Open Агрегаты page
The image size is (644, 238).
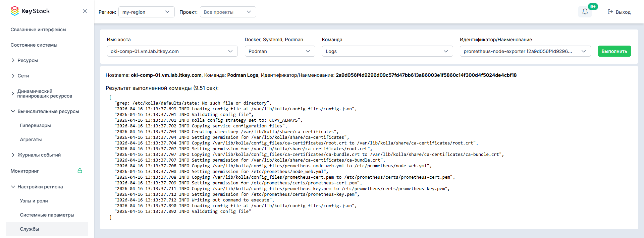[31, 139]
